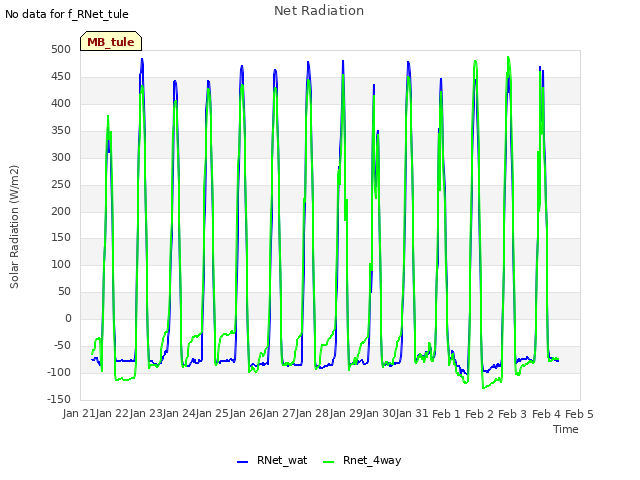Click the MB_tule label box
640x480 pixels.
(111, 41)
